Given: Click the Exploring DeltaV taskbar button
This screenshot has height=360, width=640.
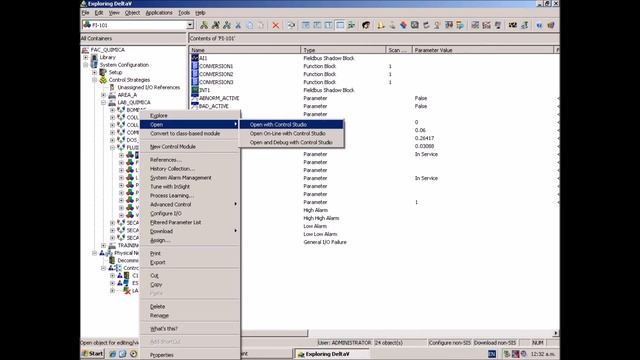Looking at the screenshot, I should pyautogui.click(x=332, y=354).
